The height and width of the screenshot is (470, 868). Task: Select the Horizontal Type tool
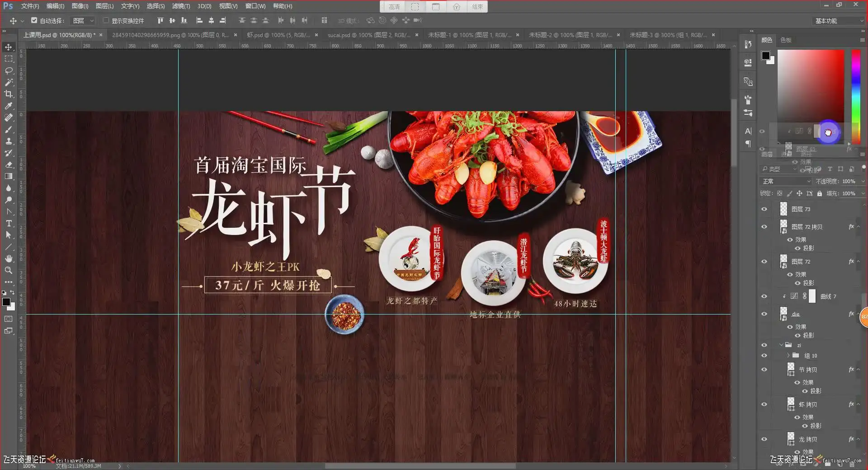point(9,223)
